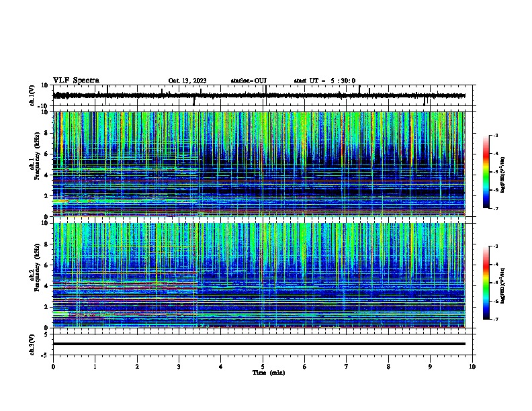Click the ch.1 spectrogram color scale bar

486,172
